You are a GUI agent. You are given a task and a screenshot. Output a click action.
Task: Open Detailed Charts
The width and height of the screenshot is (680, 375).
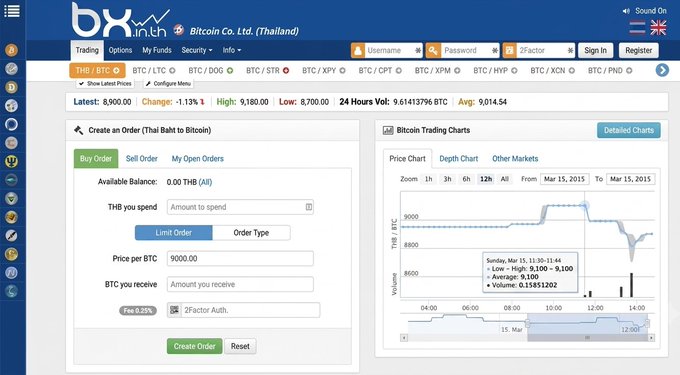(x=629, y=130)
